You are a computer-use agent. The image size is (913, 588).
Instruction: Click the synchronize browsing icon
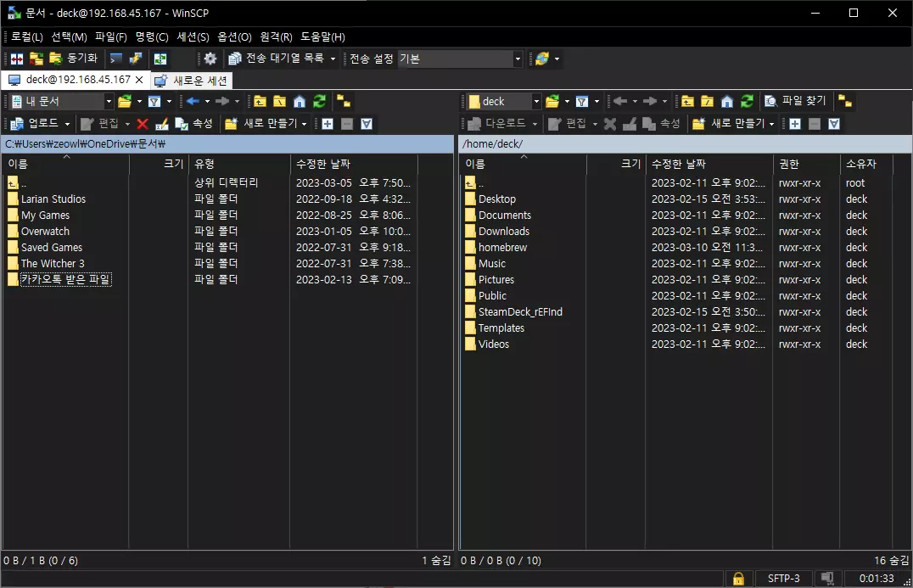click(x=36, y=59)
